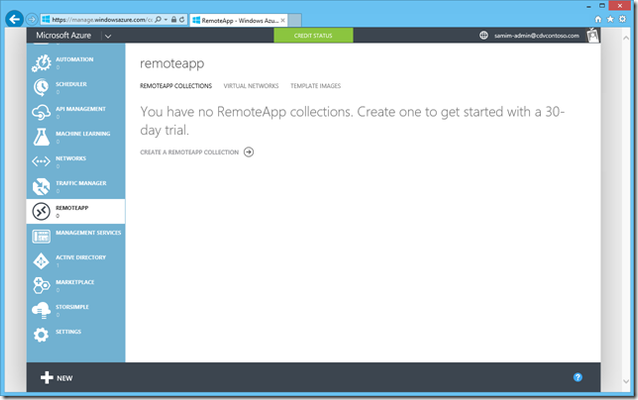Click the Microsoft Azure logo text
The width and height of the screenshot is (638, 400).
click(x=63, y=35)
